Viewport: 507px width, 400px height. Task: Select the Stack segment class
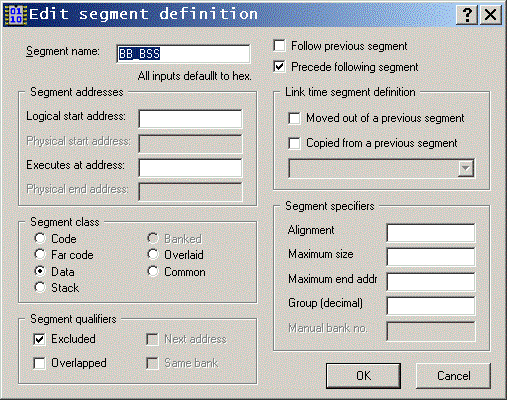click(x=40, y=287)
